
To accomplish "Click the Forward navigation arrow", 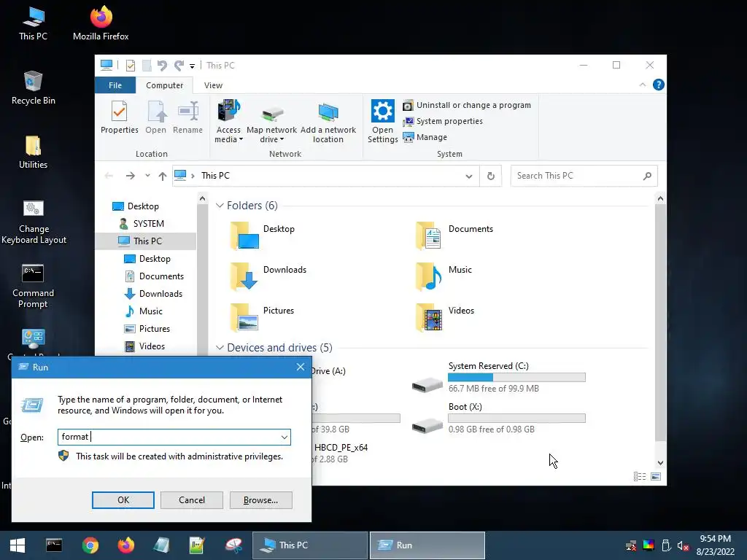I will 130,176.
